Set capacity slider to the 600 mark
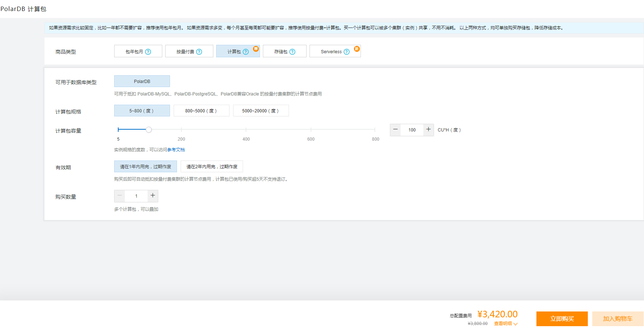Viewport: 644px width, 328px height. 311,130
